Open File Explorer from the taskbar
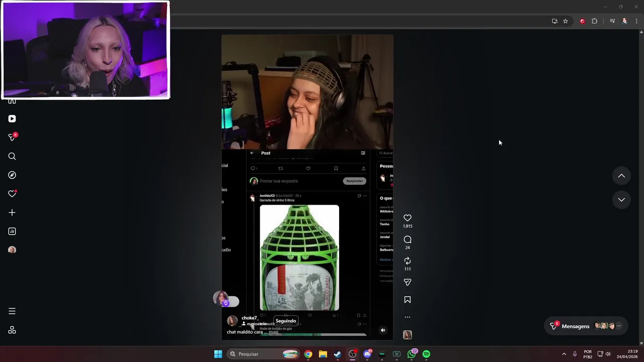The height and width of the screenshot is (362, 644). [x=323, y=354]
